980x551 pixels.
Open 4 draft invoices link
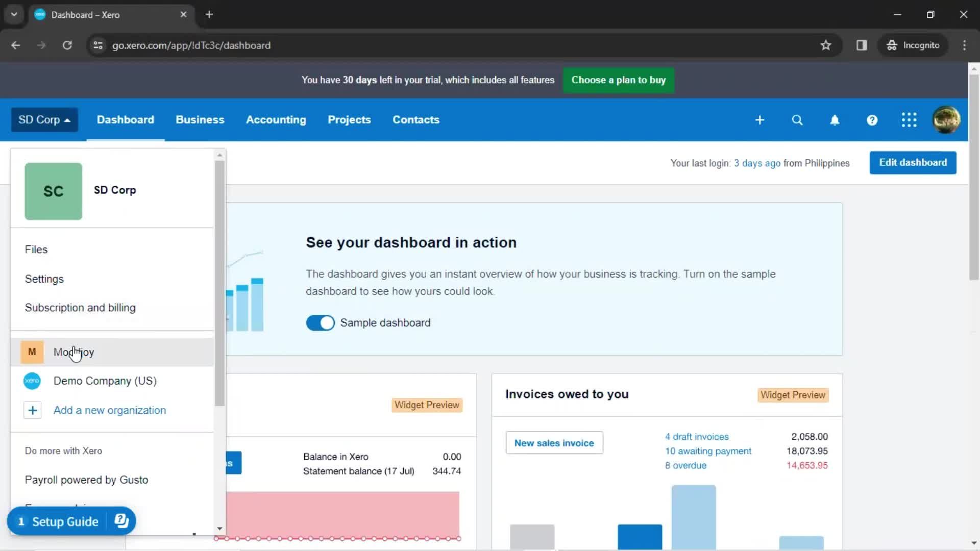(x=697, y=437)
